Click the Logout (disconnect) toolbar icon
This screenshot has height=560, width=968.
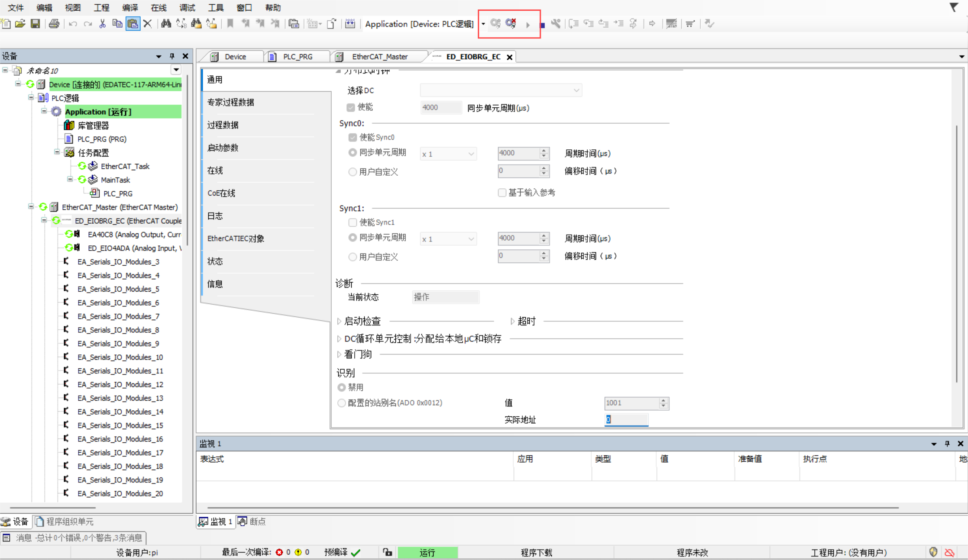click(511, 23)
